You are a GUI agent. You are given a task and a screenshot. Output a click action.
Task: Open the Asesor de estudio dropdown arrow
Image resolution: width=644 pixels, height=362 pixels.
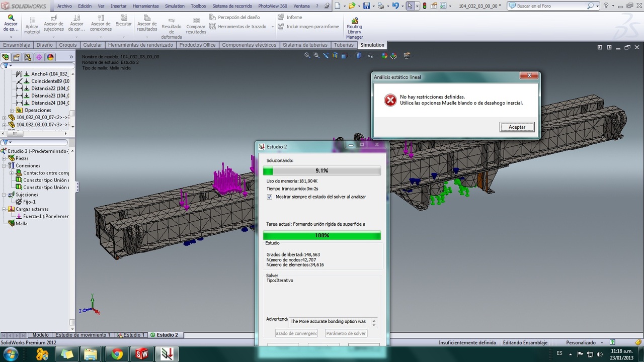click(x=11, y=36)
